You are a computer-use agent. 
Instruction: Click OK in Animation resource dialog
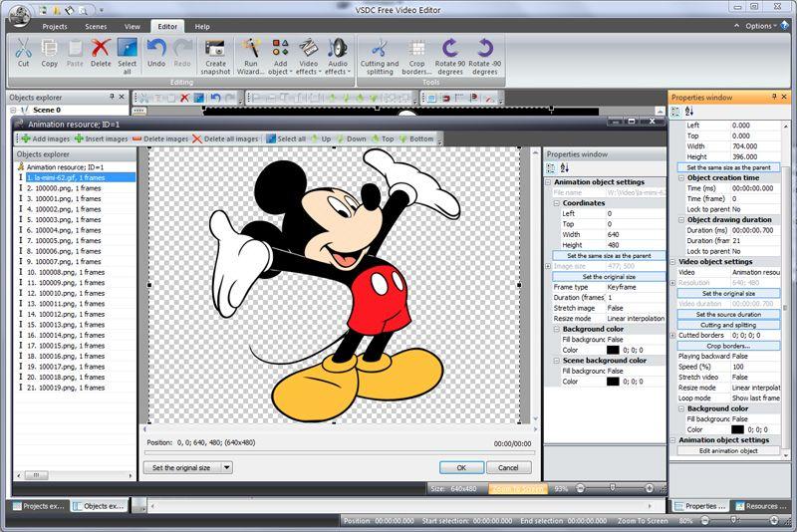461,467
